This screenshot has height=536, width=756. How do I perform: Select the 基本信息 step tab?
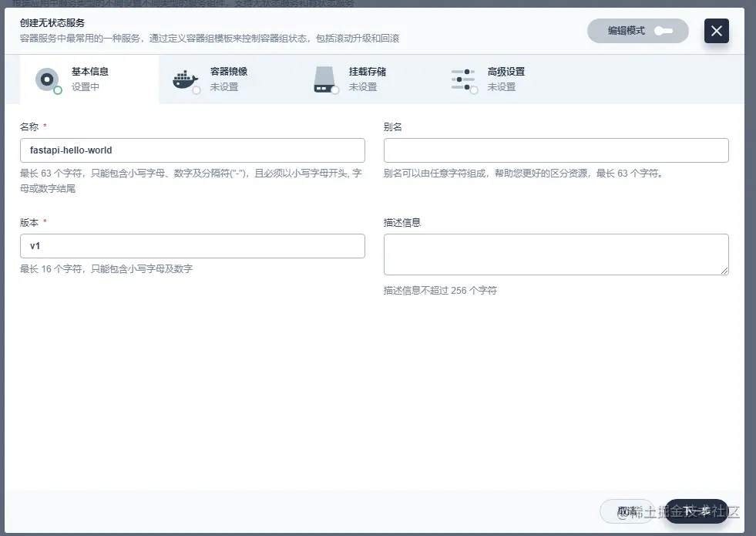click(x=89, y=79)
